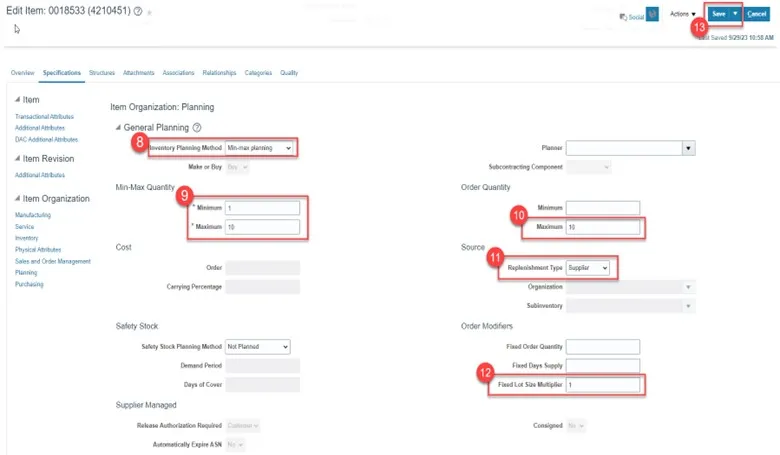Go to the Attachments tab
780x455 pixels.
[138, 73]
